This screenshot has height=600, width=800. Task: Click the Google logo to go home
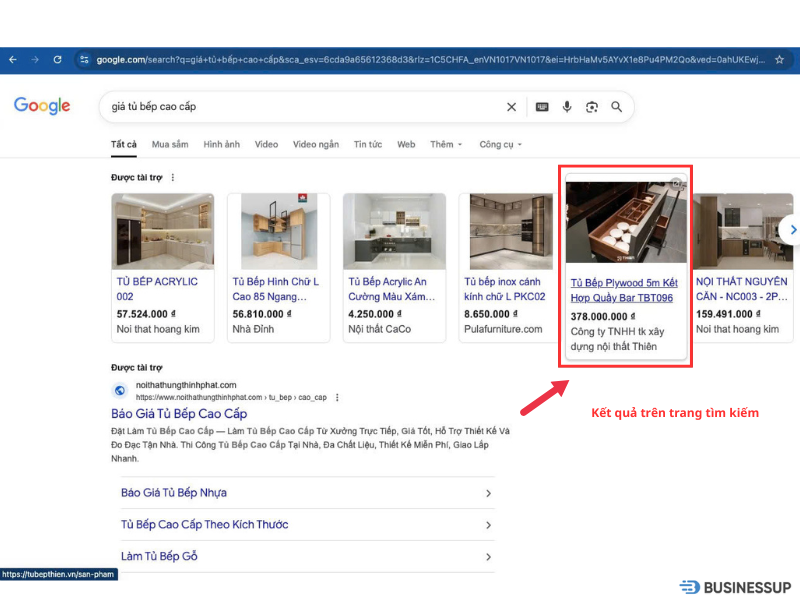point(41,106)
